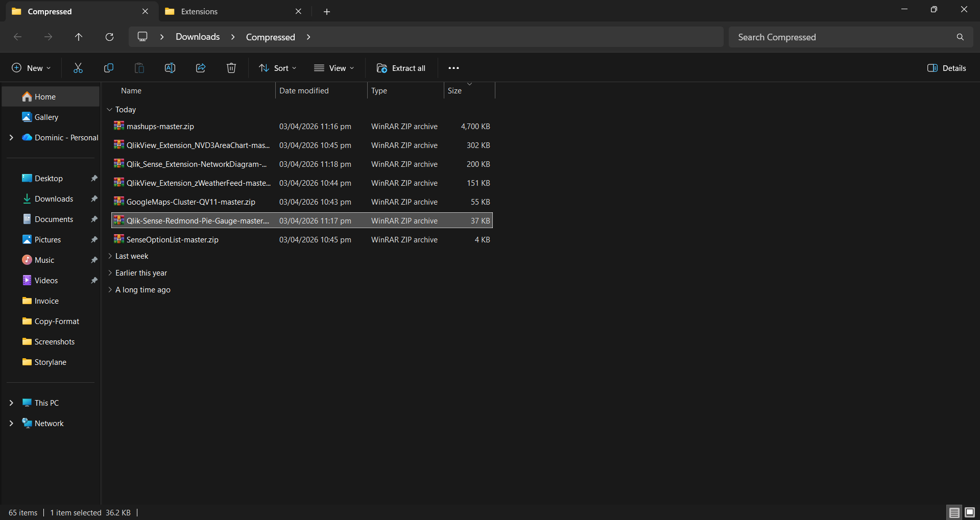This screenshot has width=980, height=520.
Task: Switch to large thumbnails view in status bar
Action: pyautogui.click(x=969, y=512)
